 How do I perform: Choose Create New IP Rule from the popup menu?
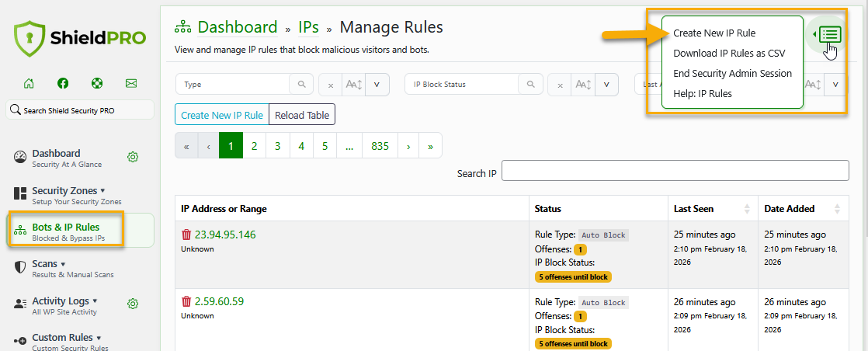[x=714, y=33]
